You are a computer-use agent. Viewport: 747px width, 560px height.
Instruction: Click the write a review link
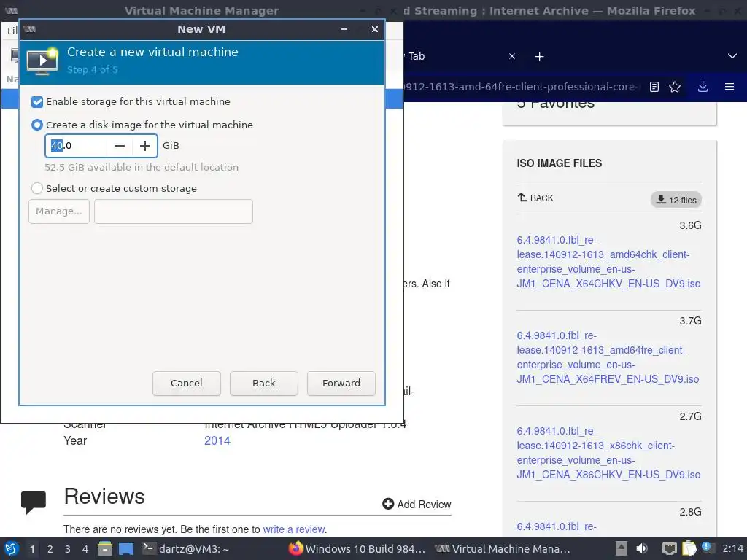294,529
